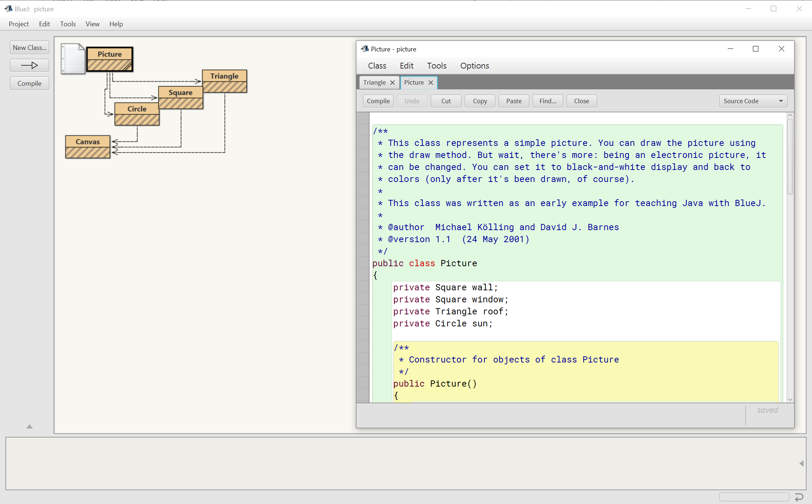The image size is (812, 504).
Task: Open the Find dialog in the editor
Action: (548, 101)
